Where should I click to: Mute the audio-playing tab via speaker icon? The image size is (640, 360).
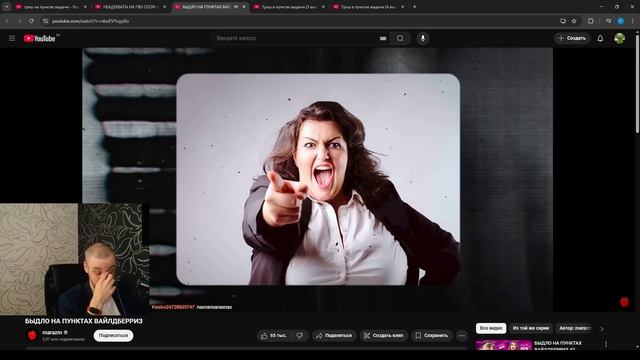pyautogui.click(x=236, y=7)
